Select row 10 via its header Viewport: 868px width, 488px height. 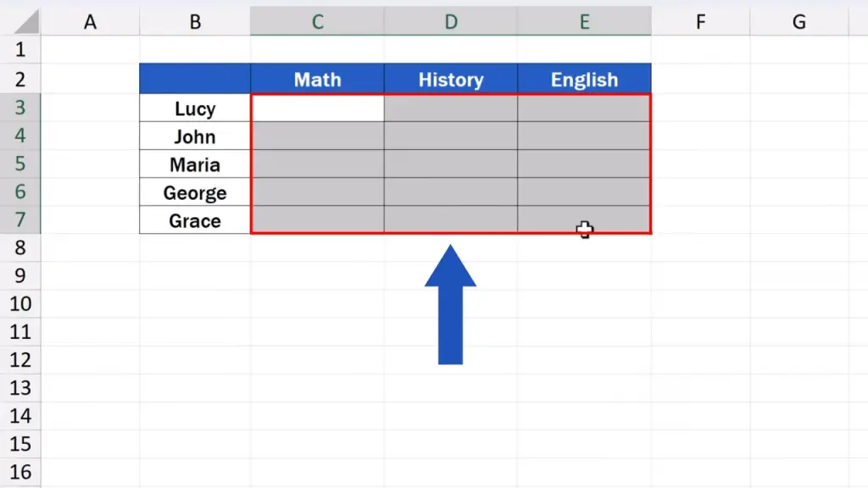[20, 303]
